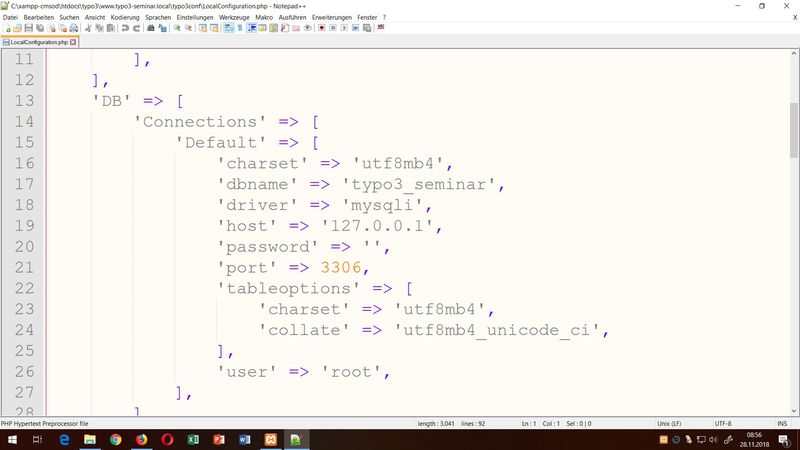Viewport: 800px width, 450px height.
Task: Open the Fenster menu
Action: pyautogui.click(x=367, y=17)
